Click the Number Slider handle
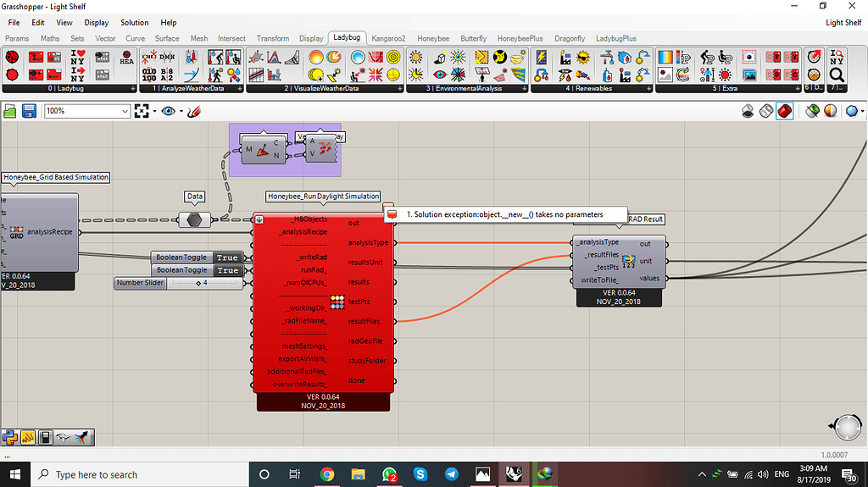 [x=198, y=283]
